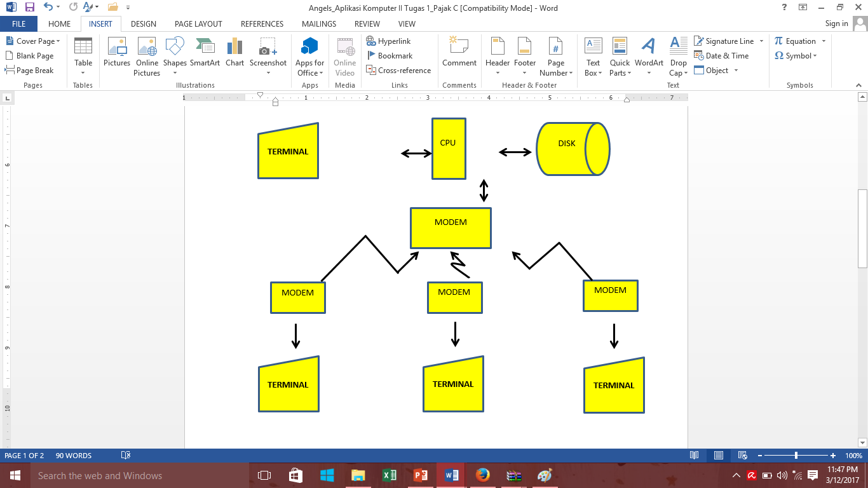The width and height of the screenshot is (868, 488).
Task: Switch to Read Mode view
Action: [693, 455]
